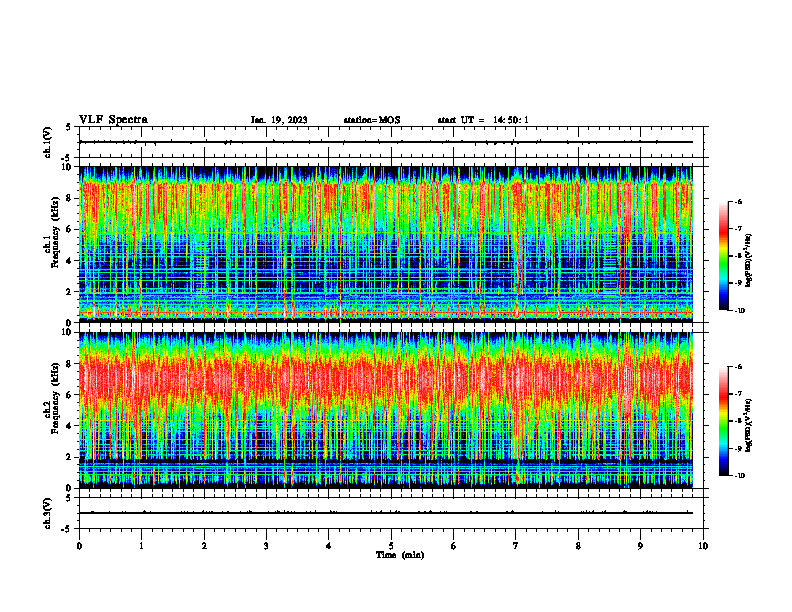Image resolution: width=792 pixels, height=612 pixels.
Task: Click the ch.2 colorbar log(PSD) units label
Action: (x=750, y=425)
